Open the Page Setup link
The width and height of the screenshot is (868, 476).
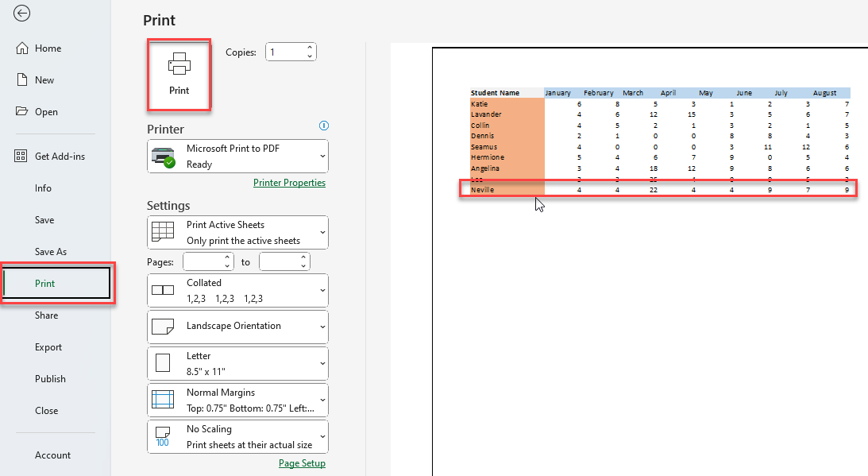(302, 462)
